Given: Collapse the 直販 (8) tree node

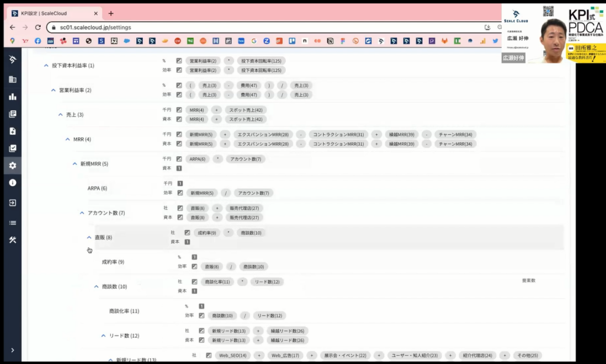Looking at the screenshot, I should tap(89, 237).
